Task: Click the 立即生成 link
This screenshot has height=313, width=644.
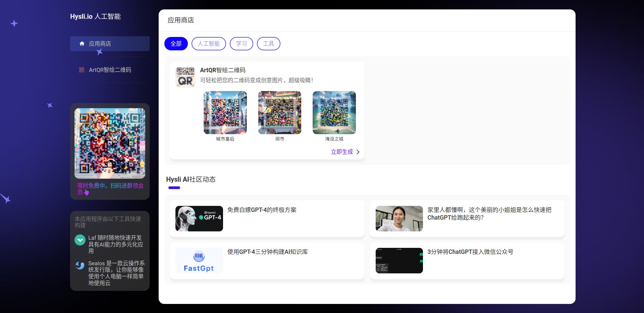Action: (x=342, y=152)
